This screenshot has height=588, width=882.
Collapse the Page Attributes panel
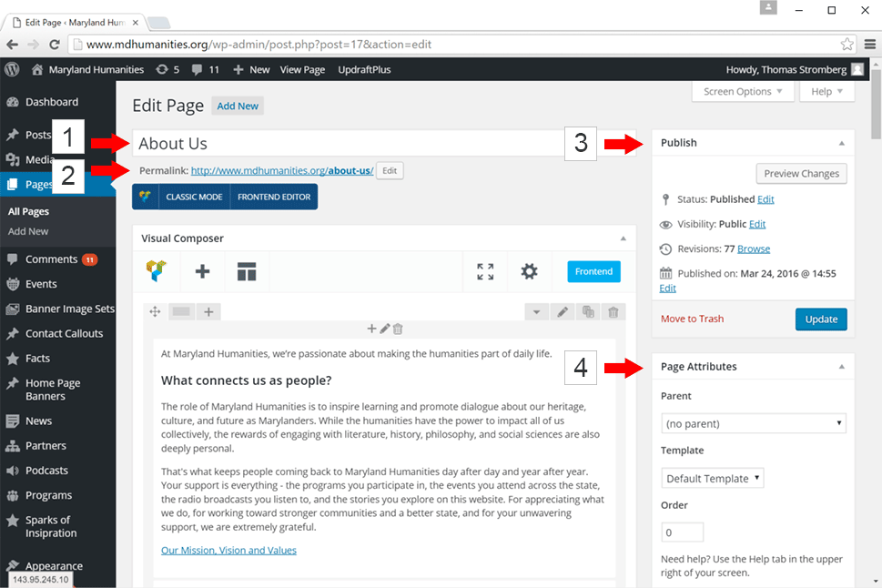click(x=842, y=367)
